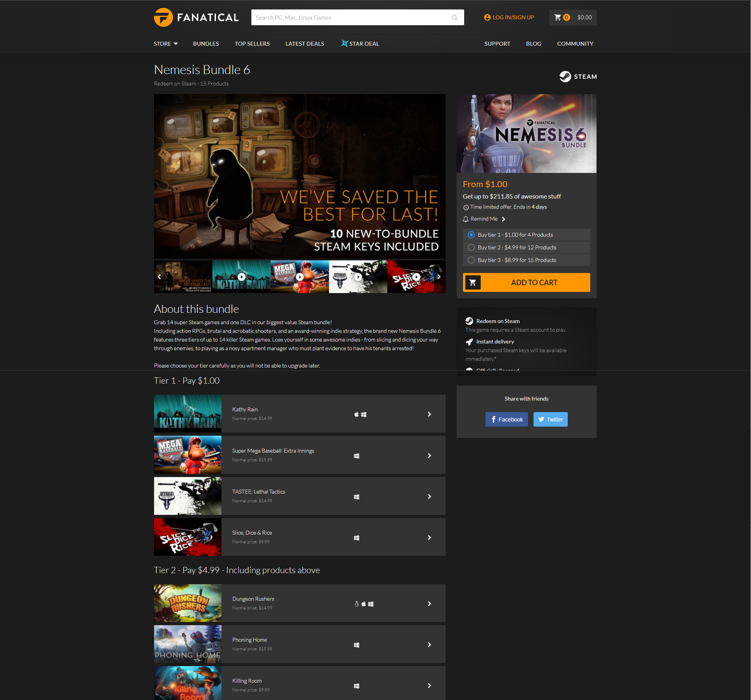Play the TASTEE video thumbnail

pos(358,277)
